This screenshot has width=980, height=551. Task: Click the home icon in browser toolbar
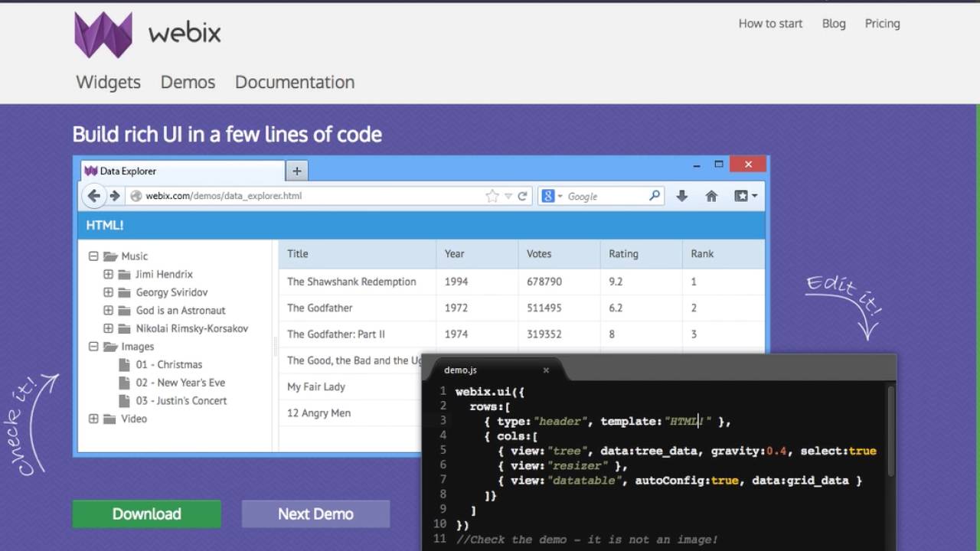pos(711,196)
